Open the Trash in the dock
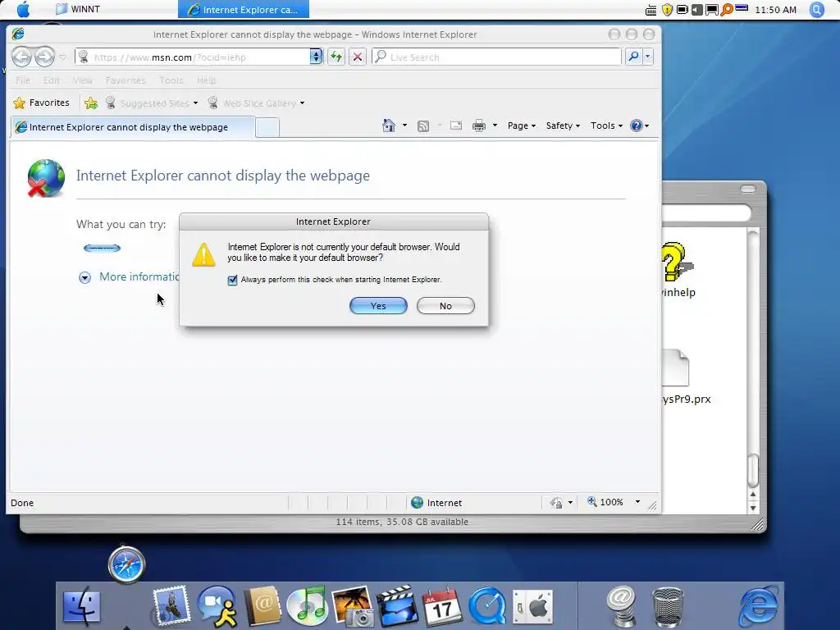Screen dimensions: 840x630 click(x=668, y=606)
